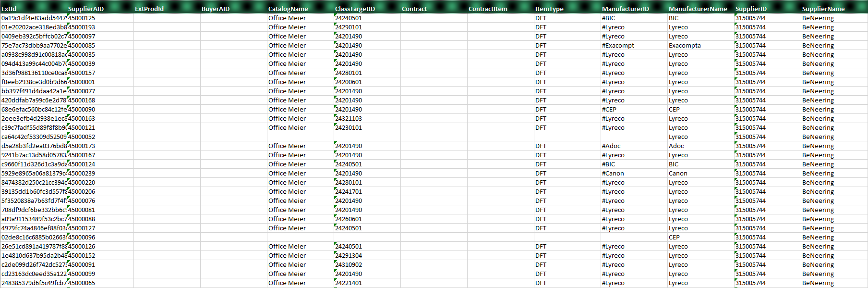Select ClassTargetID cell 24290101
Screen dimensions: 868x288
click(x=349, y=27)
